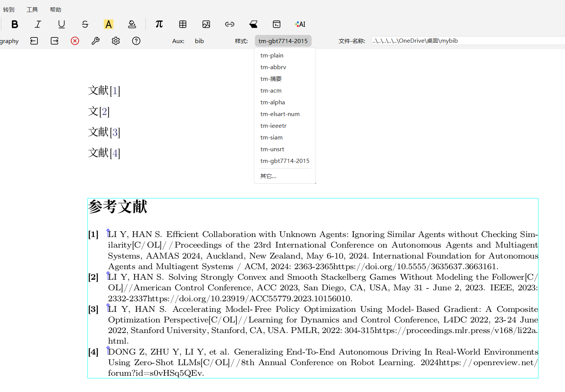This screenshot has width=565, height=392.
Task: Toggle bold formatting
Action: (x=15, y=24)
